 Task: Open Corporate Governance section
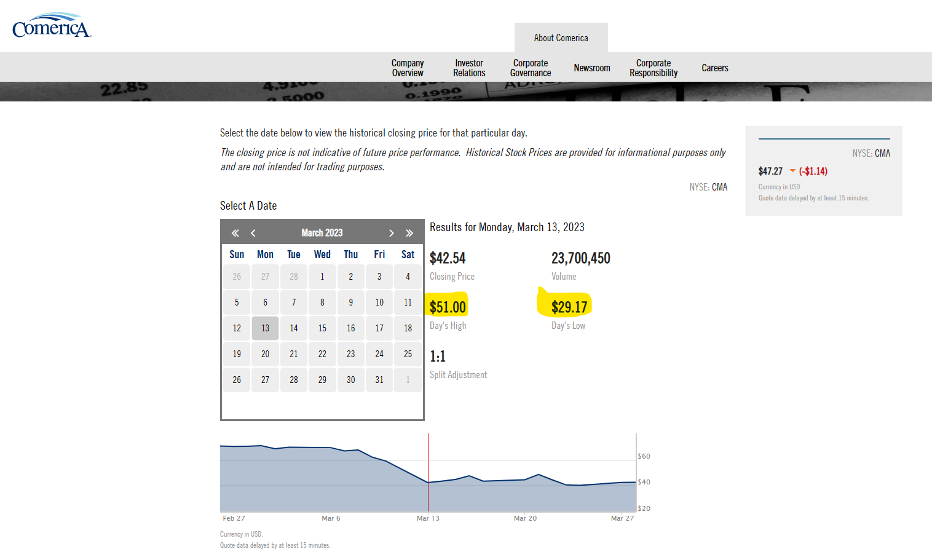[x=530, y=68]
